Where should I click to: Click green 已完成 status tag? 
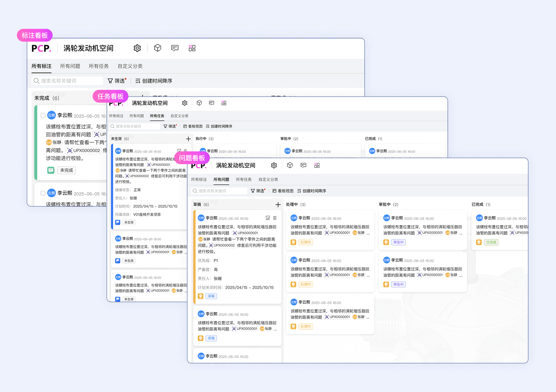click(x=491, y=242)
